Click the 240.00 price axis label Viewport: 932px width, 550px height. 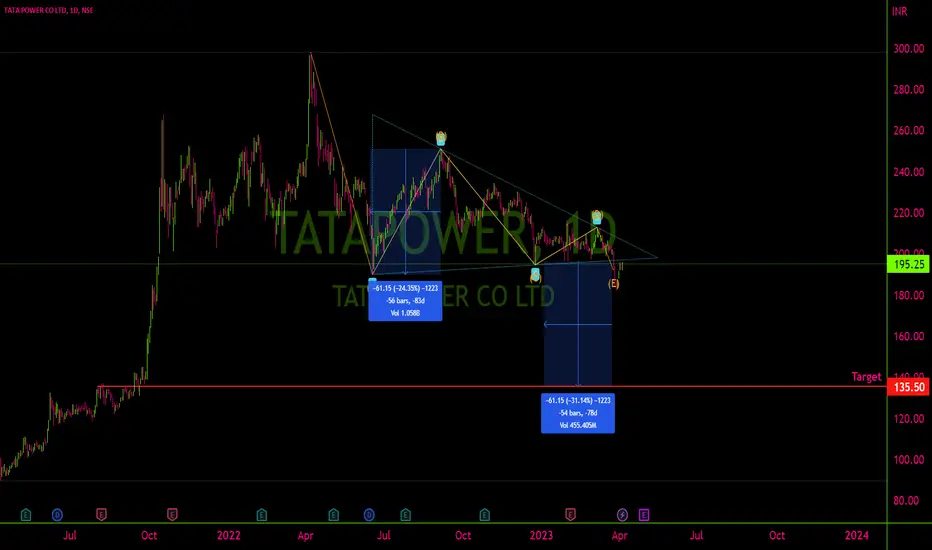click(909, 172)
